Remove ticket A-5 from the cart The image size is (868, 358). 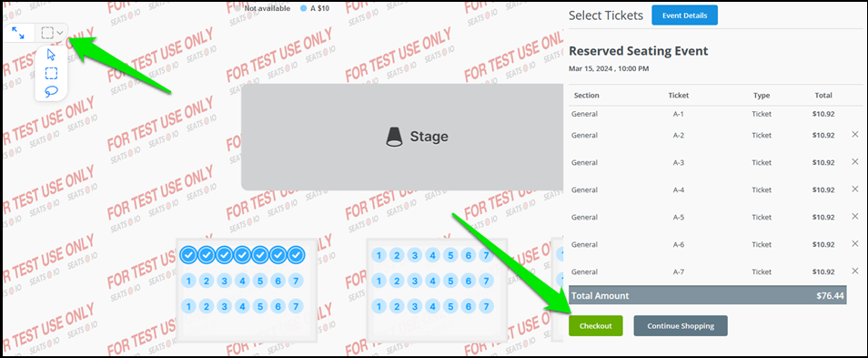pyautogui.click(x=854, y=216)
